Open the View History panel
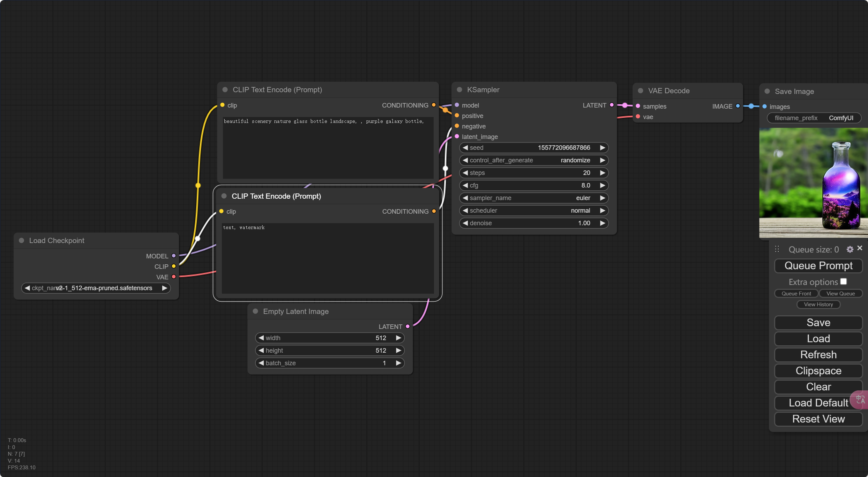 (x=817, y=304)
